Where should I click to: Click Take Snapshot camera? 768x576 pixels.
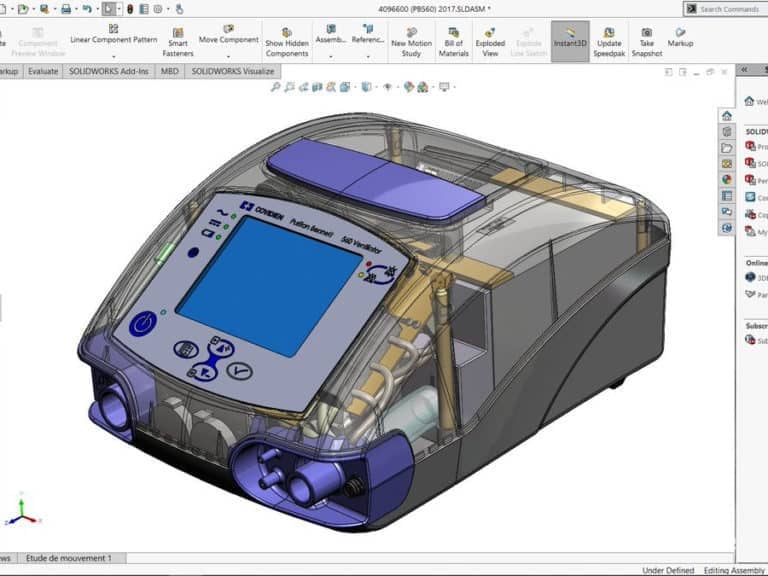(647, 42)
